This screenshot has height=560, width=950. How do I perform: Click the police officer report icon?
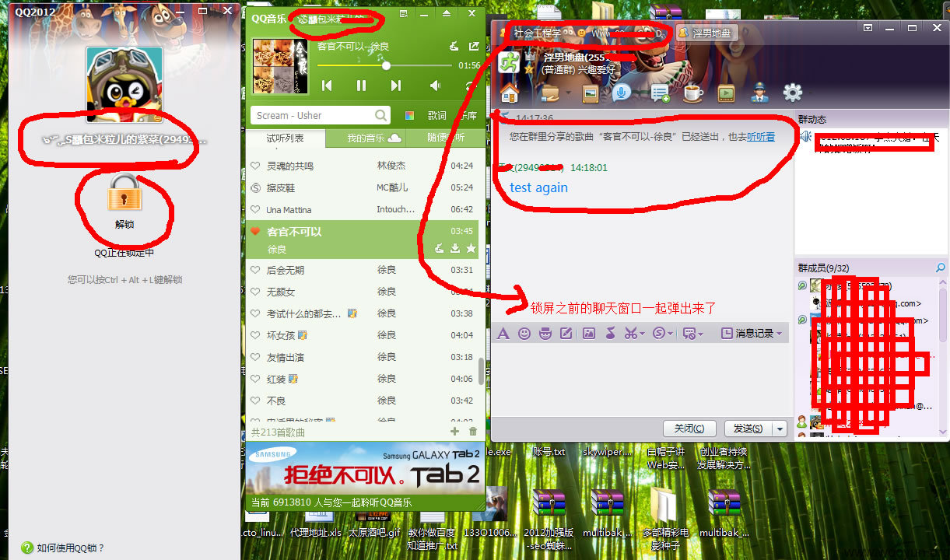[759, 94]
